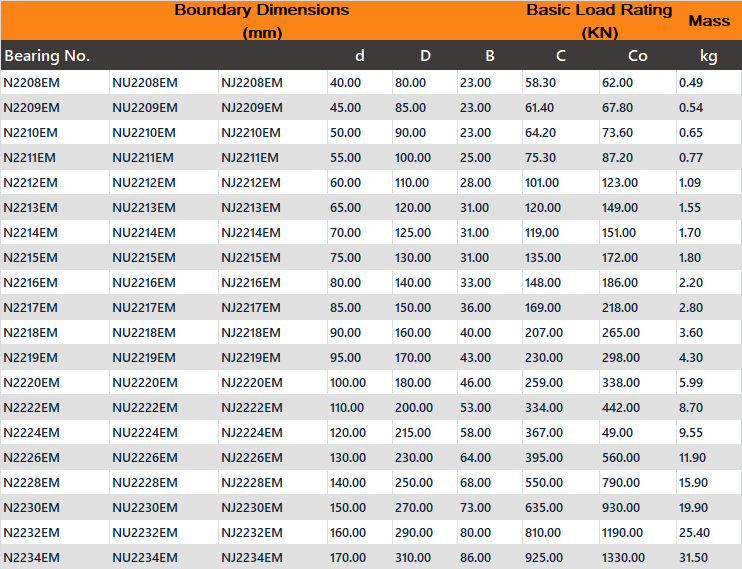742x569 pixels.
Task: Click mass value 31.50 for N2234EM
Action: pyautogui.click(x=693, y=558)
